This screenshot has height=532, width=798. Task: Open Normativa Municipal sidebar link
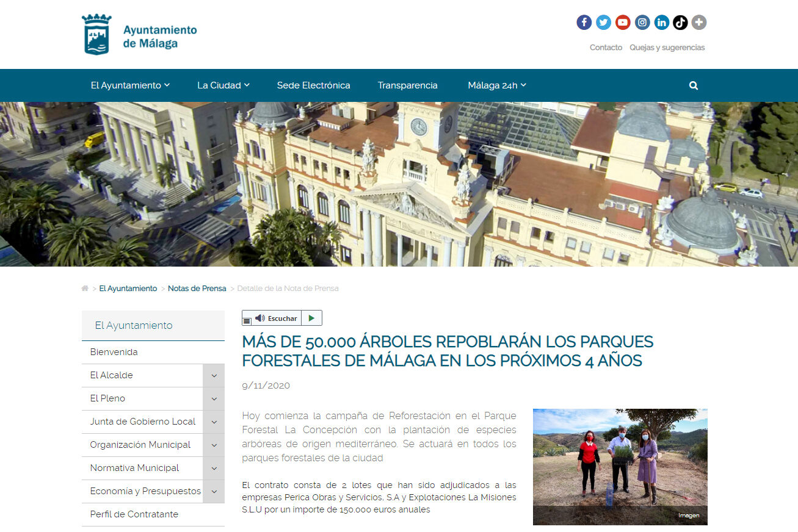(x=134, y=468)
